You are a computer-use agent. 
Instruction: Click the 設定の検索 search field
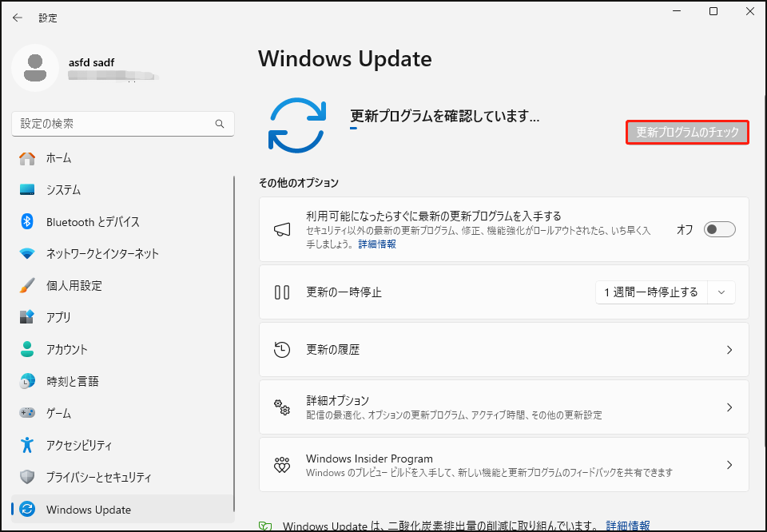click(123, 124)
